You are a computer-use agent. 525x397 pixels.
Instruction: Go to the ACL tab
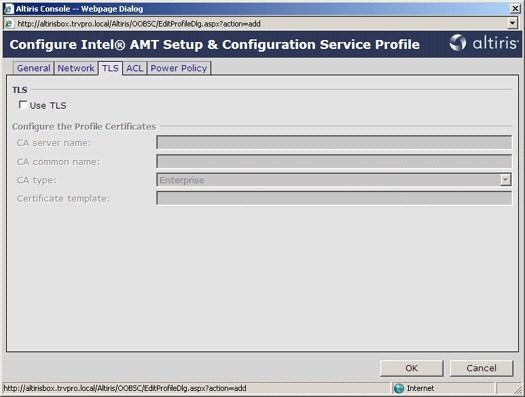[135, 68]
